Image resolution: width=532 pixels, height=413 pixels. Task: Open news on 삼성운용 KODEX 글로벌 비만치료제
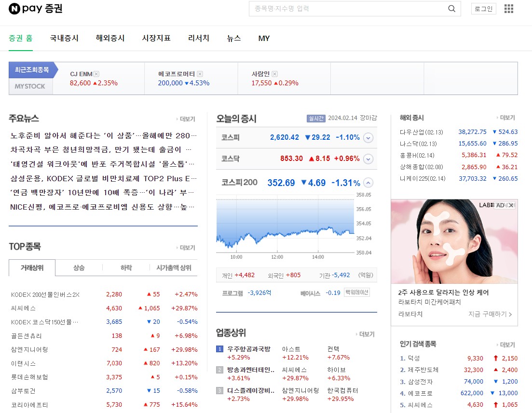104,178
